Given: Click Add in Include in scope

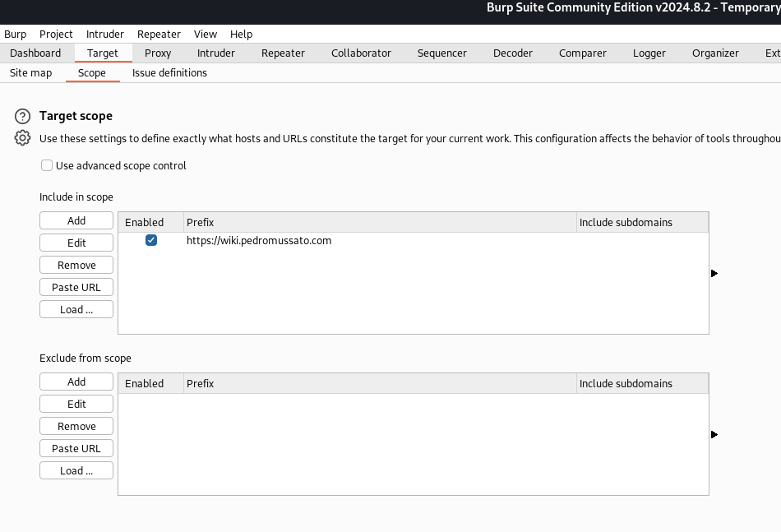Looking at the screenshot, I should 76,221.
